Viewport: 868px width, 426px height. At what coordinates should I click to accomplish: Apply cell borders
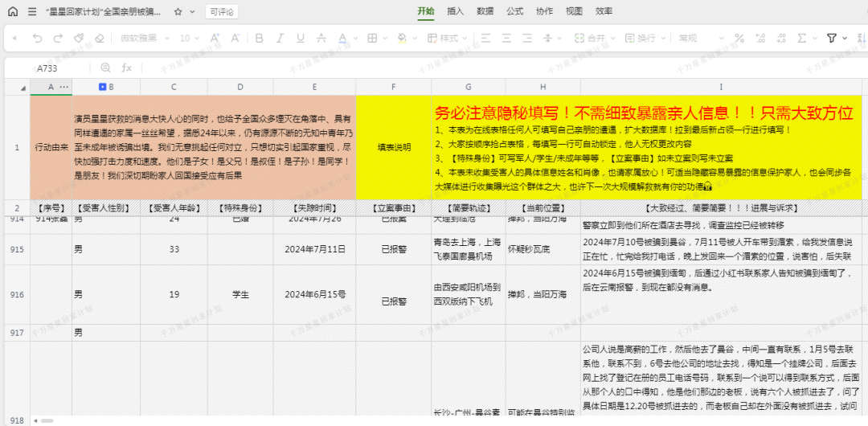[x=372, y=39]
